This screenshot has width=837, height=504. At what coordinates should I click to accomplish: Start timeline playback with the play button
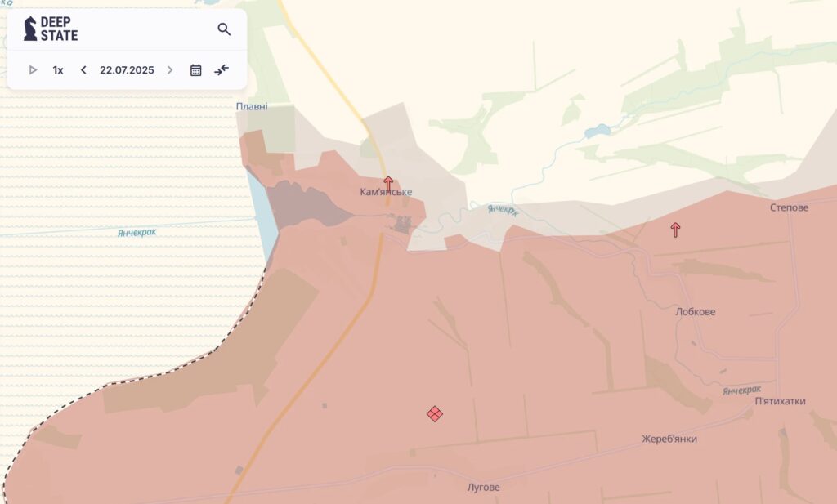click(x=33, y=70)
